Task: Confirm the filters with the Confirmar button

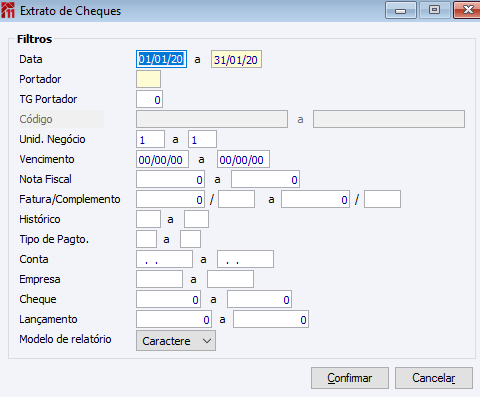Action: [350, 378]
